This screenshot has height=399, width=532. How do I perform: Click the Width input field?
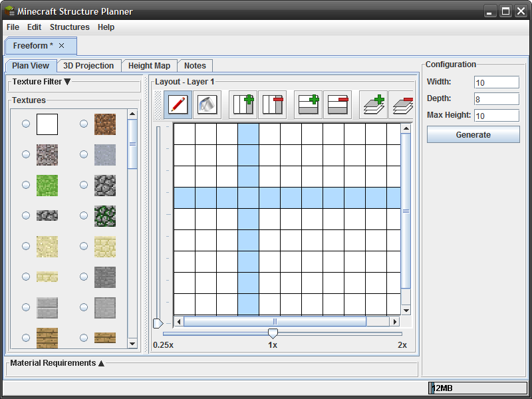[497, 82]
